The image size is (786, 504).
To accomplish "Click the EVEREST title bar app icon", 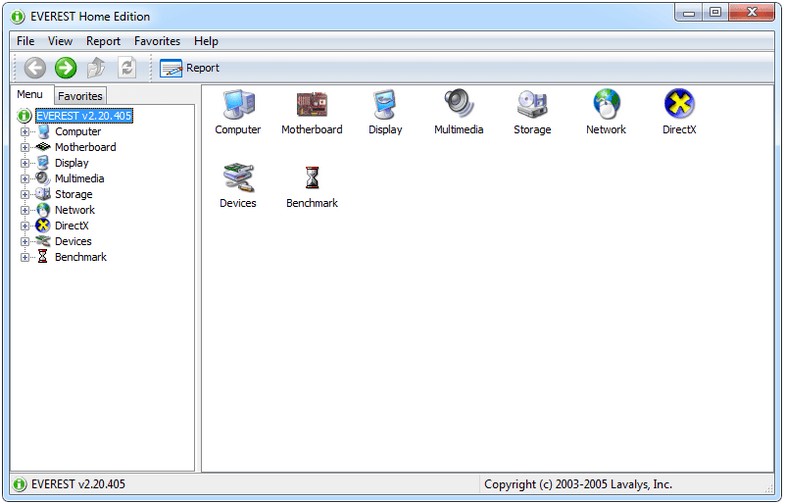I will coord(18,17).
